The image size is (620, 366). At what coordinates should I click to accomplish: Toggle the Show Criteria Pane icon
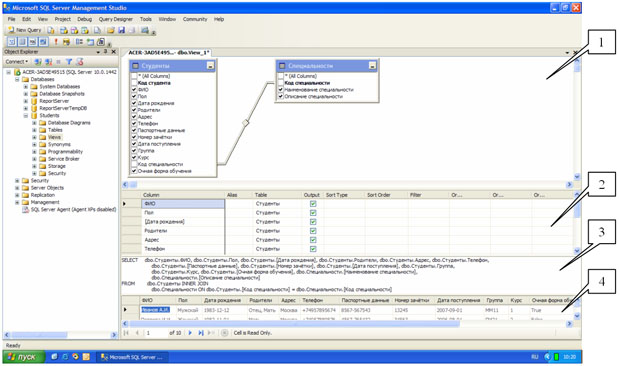pyautogui.click(x=23, y=42)
